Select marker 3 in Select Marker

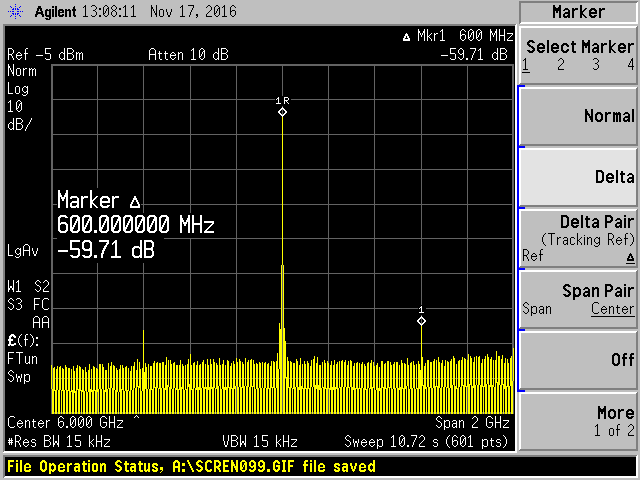(596, 65)
